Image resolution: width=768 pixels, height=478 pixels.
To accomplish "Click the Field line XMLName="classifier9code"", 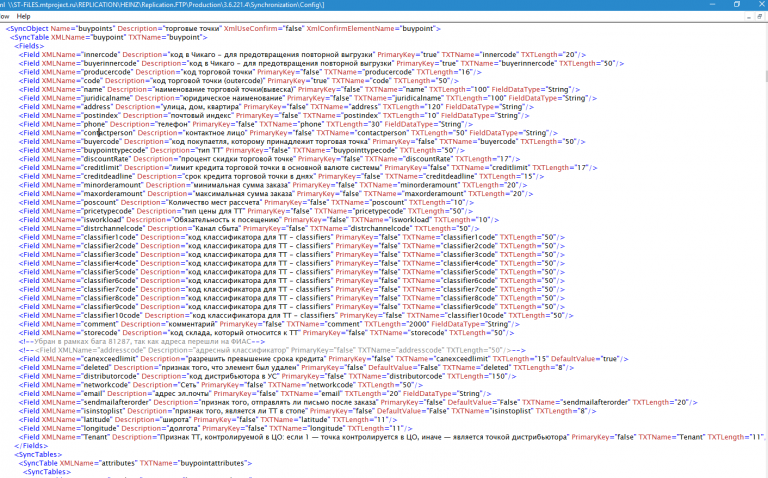I will coord(291,307).
